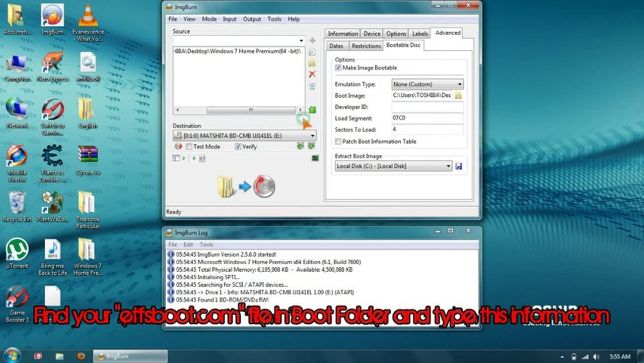Click the save icon next to Extract Boot Image drive
This screenshot has height=363, width=644.
459,166
